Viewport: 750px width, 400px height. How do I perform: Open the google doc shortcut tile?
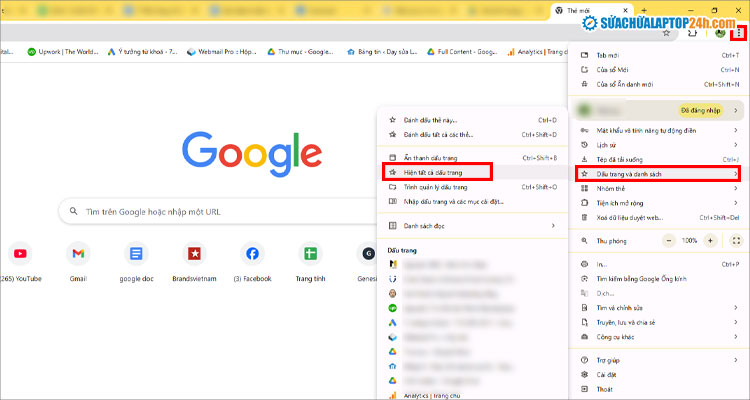135,254
